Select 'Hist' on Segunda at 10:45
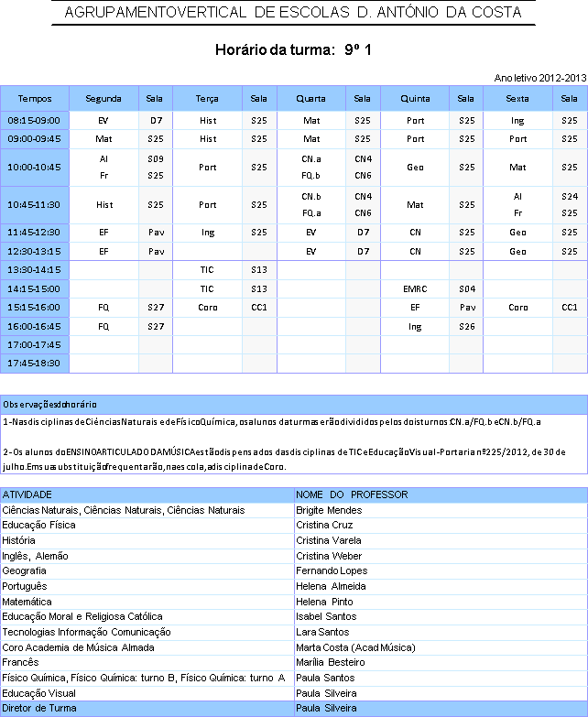This screenshot has height=717, width=588. 104,205
